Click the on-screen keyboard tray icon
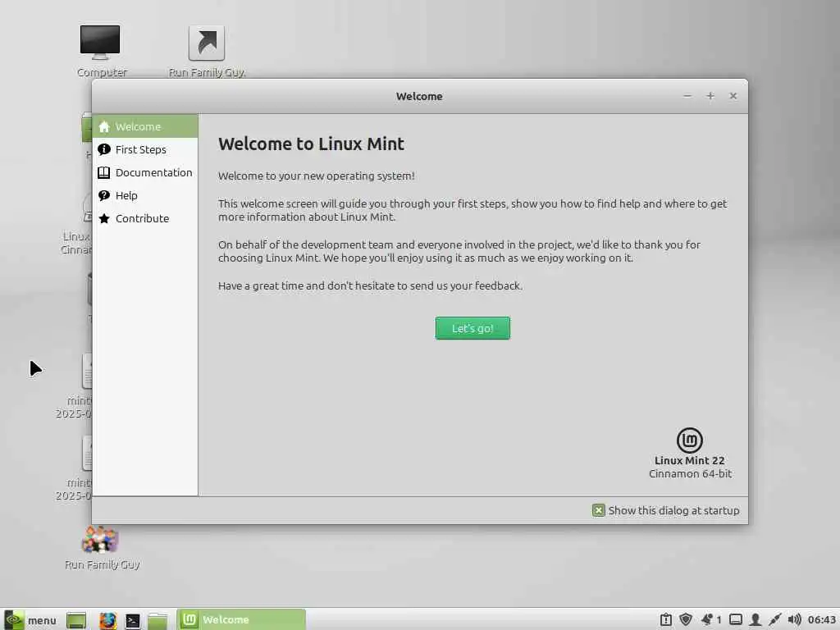Screen dimensions: 840x630 pyautogui.click(x=736, y=620)
